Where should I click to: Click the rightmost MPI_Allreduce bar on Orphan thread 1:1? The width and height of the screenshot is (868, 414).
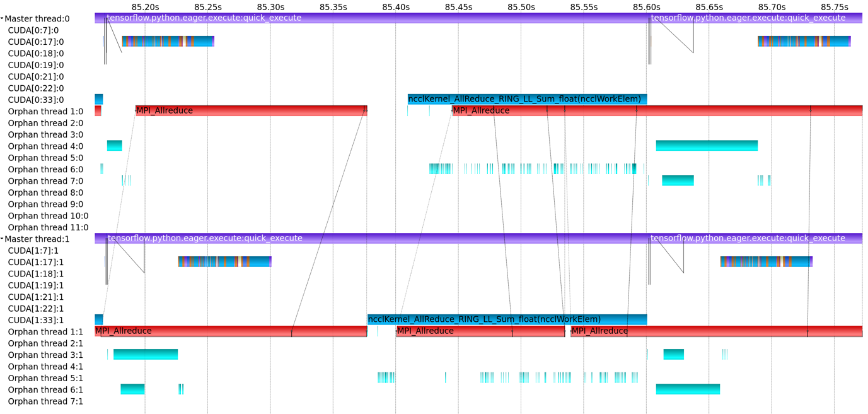click(715, 331)
